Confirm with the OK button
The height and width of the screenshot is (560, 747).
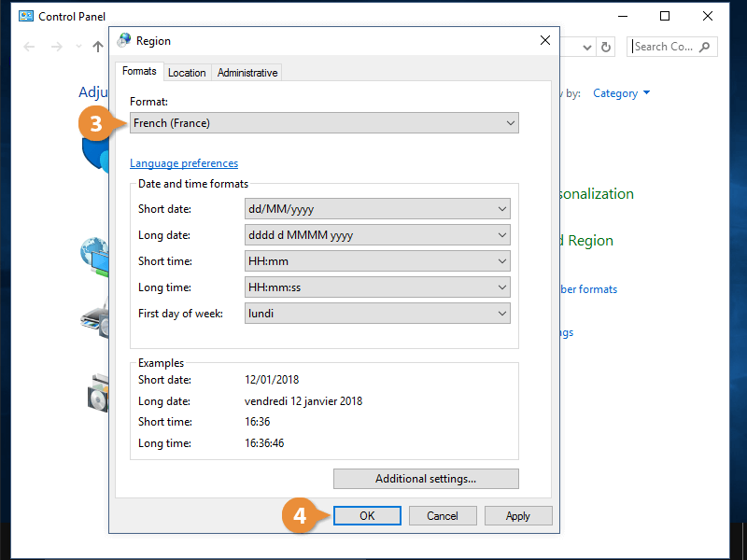(367, 516)
